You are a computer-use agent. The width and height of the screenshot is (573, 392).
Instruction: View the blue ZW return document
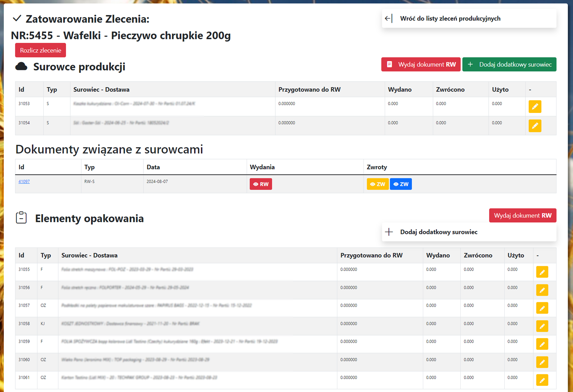tap(401, 184)
